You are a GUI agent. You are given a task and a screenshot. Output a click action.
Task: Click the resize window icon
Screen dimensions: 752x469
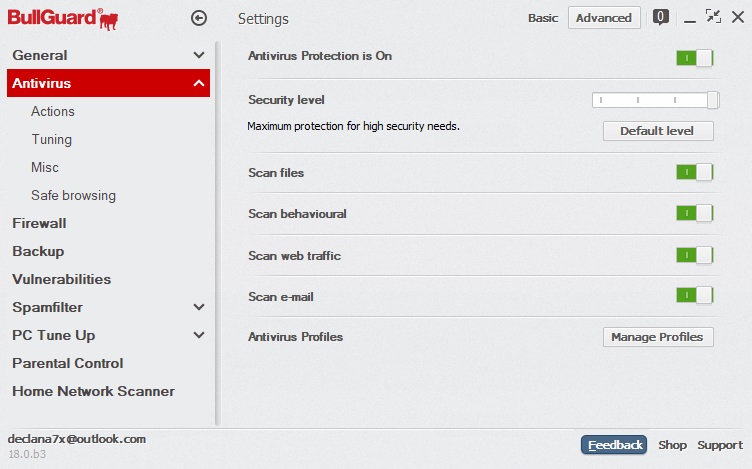click(713, 16)
